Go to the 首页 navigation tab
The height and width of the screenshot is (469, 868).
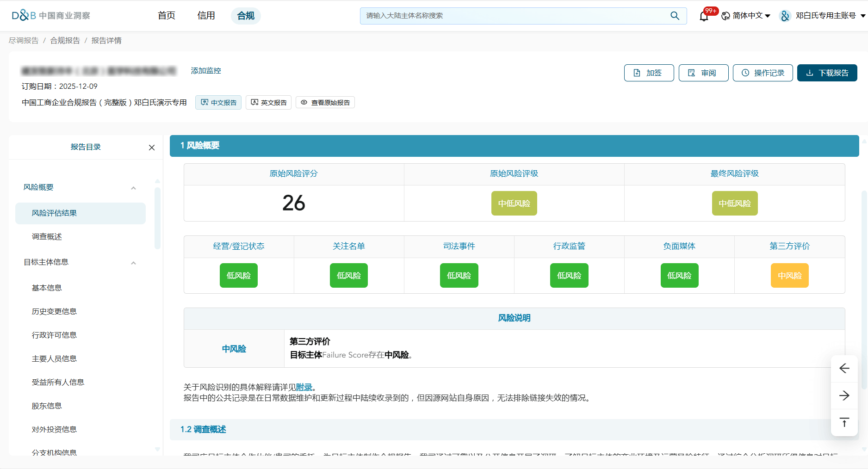pyautogui.click(x=167, y=16)
